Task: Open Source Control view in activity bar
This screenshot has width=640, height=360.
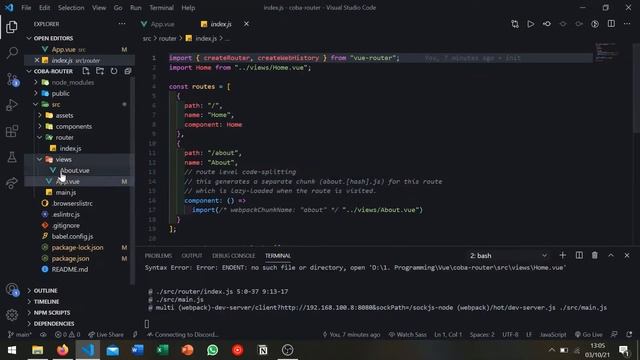Action: point(12,79)
